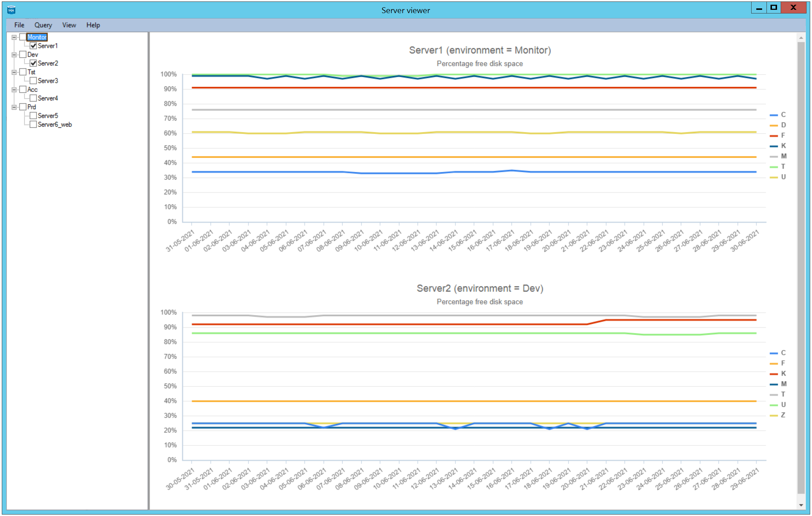This screenshot has height=516, width=812.
Task: Select the Server5 tree item label
Action: coord(48,116)
